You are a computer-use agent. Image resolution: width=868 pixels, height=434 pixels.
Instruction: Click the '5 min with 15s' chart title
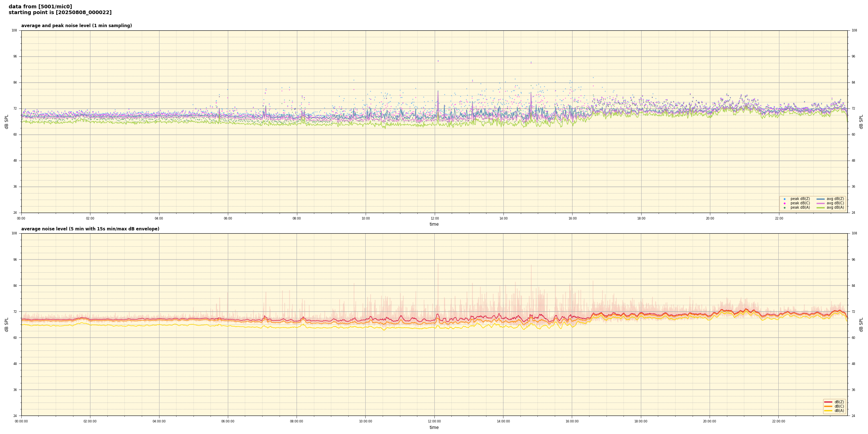pos(90,229)
